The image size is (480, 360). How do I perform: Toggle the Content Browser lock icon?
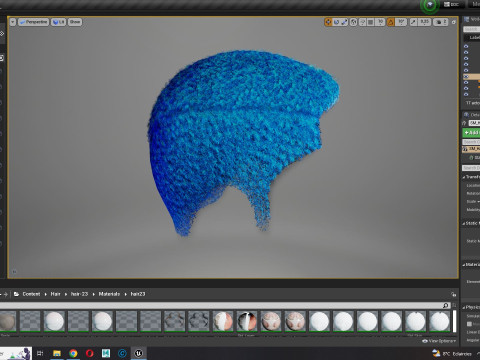click(x=453, y=294)
